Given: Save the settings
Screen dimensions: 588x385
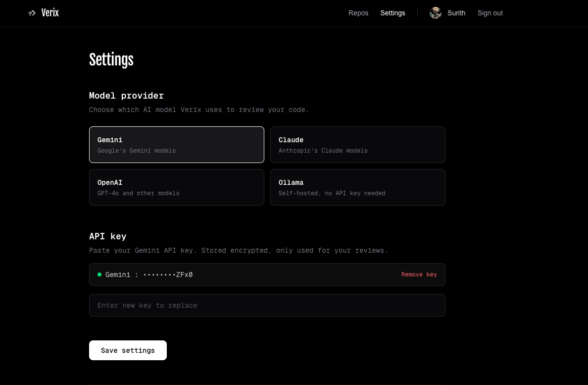Looking at the screenshot, I should pos(128,350).
